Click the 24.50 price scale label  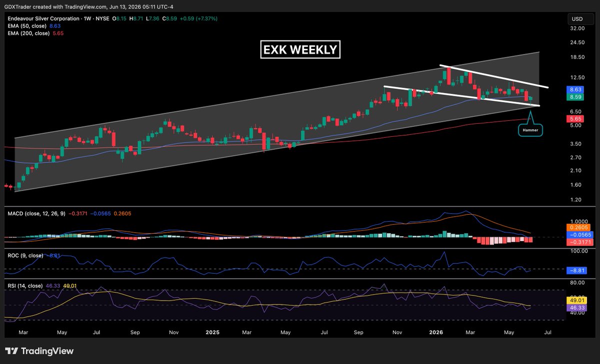[577, 42]
